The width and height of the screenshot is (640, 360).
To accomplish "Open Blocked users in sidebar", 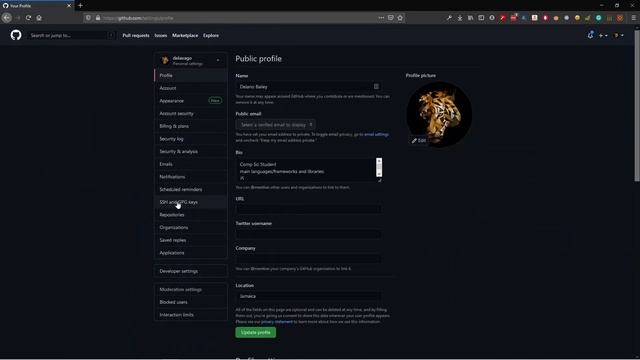I will click(191, 302).
